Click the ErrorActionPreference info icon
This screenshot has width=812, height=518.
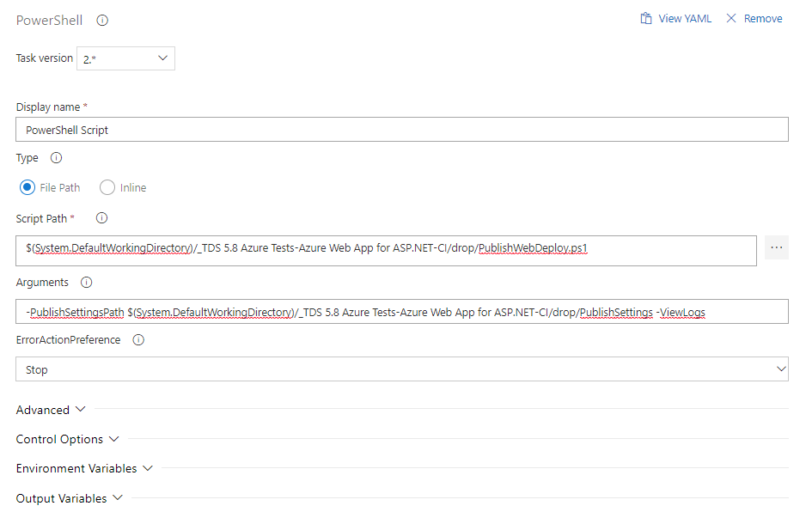point(137,339)
